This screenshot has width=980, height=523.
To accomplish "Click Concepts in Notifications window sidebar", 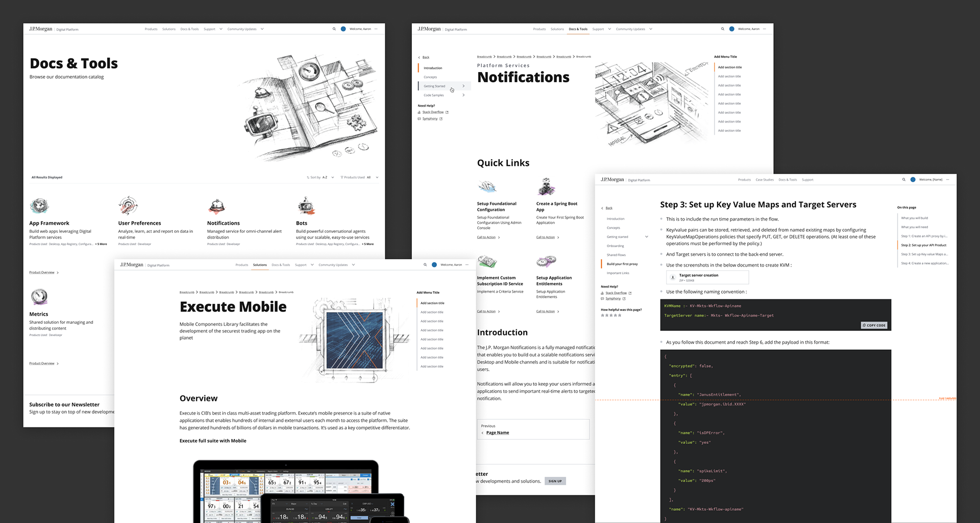I will tap(430, 78).
